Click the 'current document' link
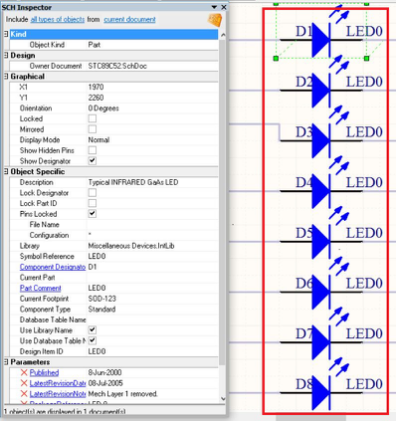The width and height of the screenshot is (396, 421). 130,20
